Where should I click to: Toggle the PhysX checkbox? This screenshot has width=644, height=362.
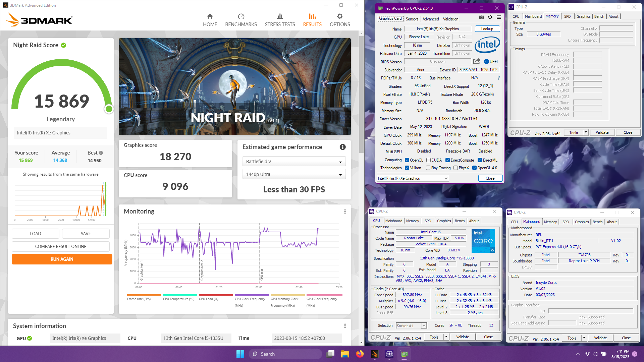[x=455, y=168]
